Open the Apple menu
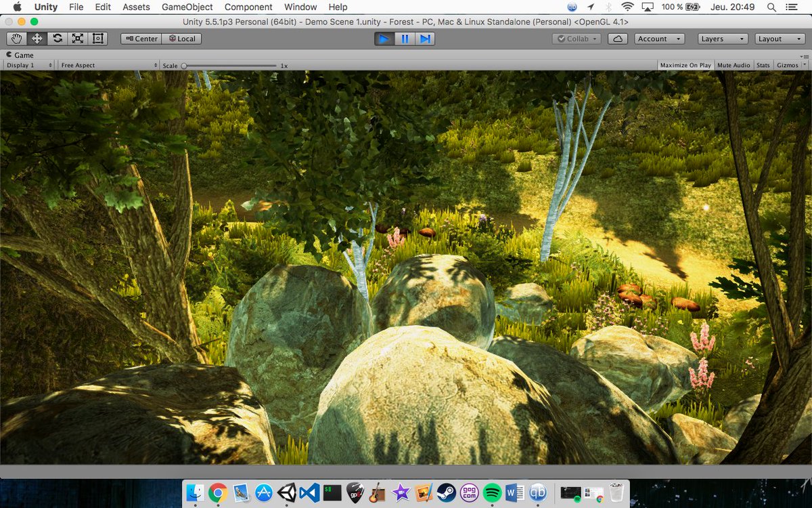Screen dimensions: 812x508 point(17,7)
